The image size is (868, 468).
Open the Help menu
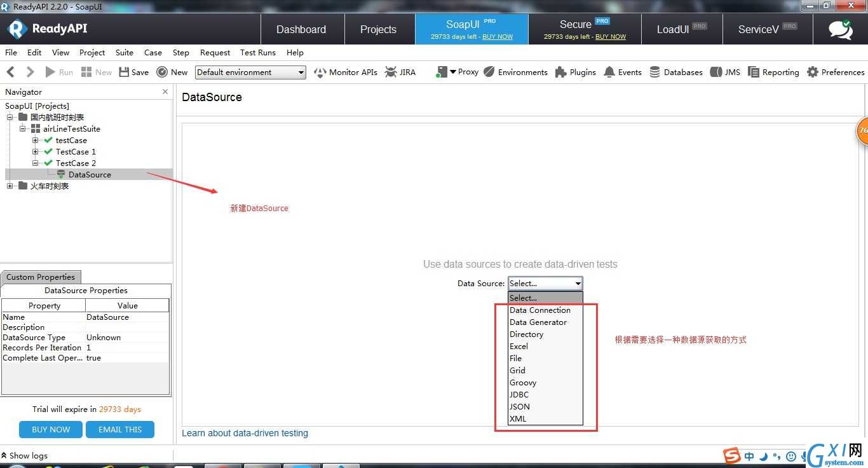point(295,52)
